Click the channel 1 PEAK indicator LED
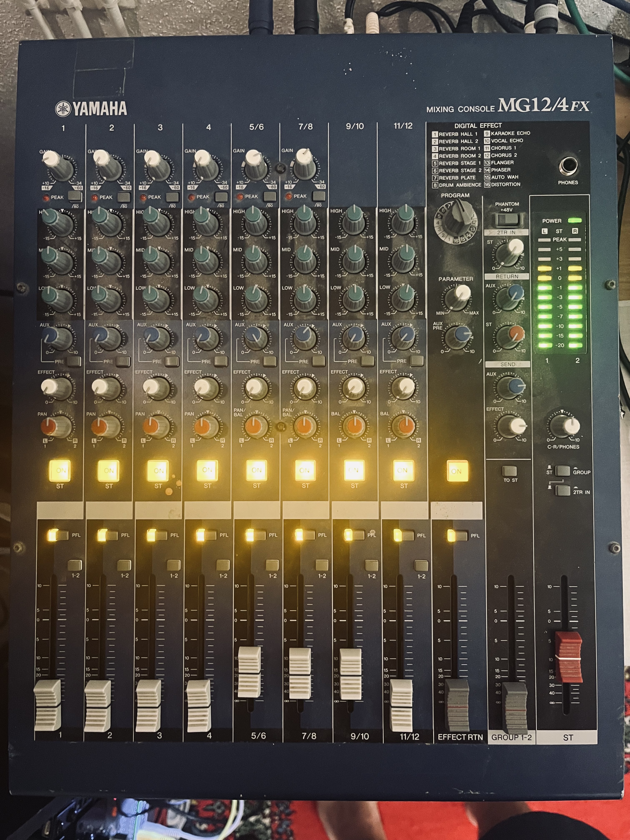630x840 pixels. pos(46,197)
